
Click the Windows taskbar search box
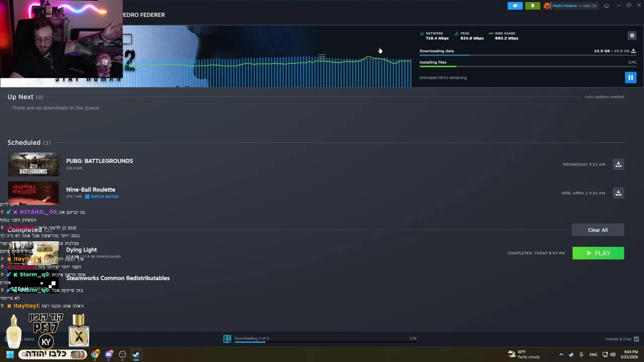53,354
